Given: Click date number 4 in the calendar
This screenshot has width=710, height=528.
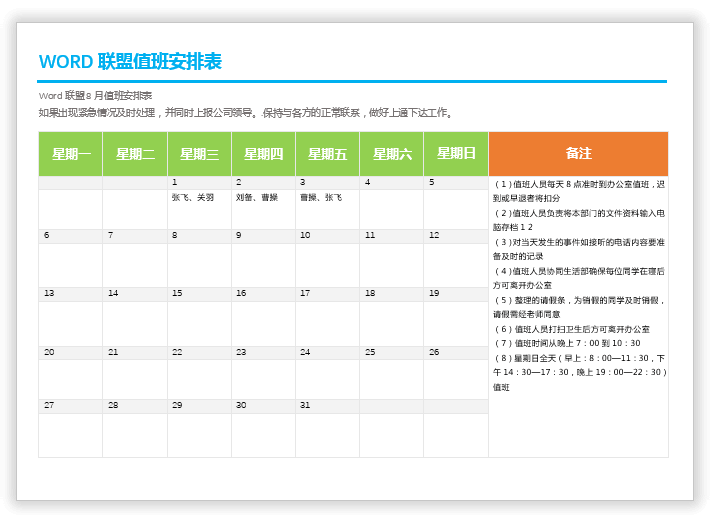Looking at the screenshot, I should coord(368,182).
